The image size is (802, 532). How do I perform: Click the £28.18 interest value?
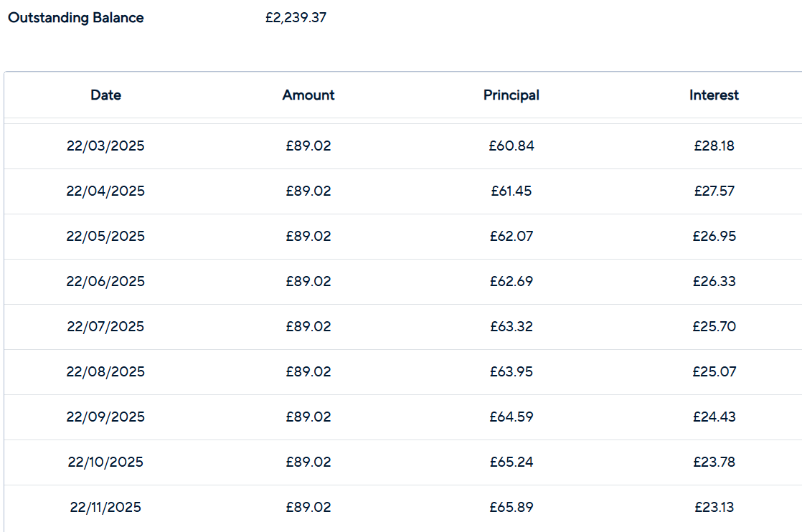click(714, 146)
